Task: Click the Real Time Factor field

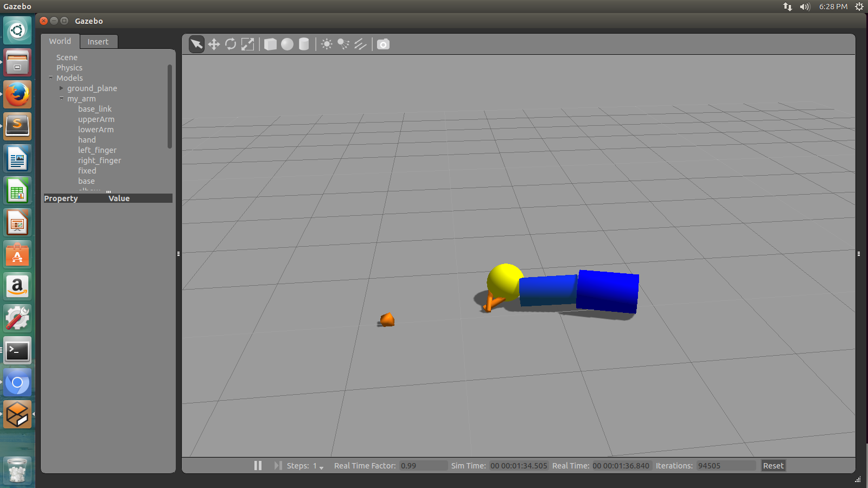Action: tap(423, 466)
